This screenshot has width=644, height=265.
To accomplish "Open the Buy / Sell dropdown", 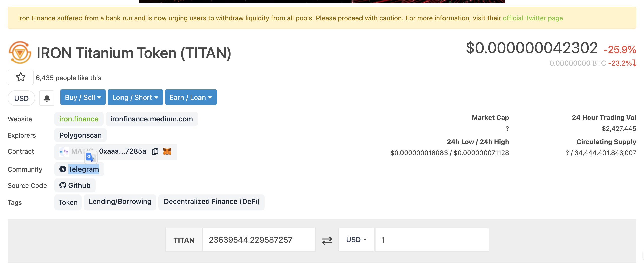I will pos(83,97).
